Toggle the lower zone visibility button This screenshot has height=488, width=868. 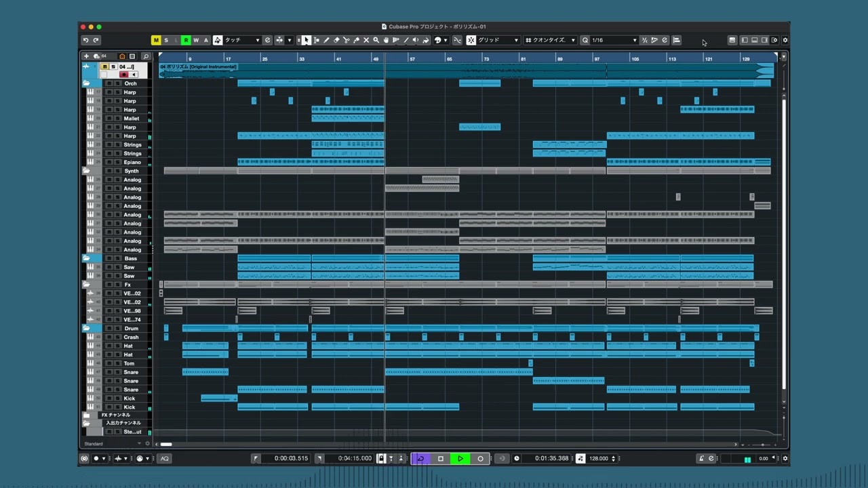pyautogui.click(x=755, y=40)
